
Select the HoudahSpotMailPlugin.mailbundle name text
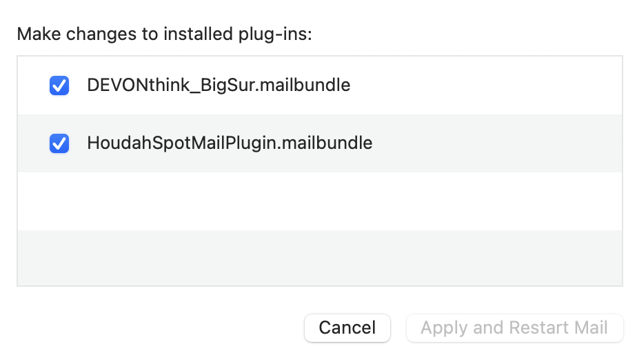click(x=230, y=143)
